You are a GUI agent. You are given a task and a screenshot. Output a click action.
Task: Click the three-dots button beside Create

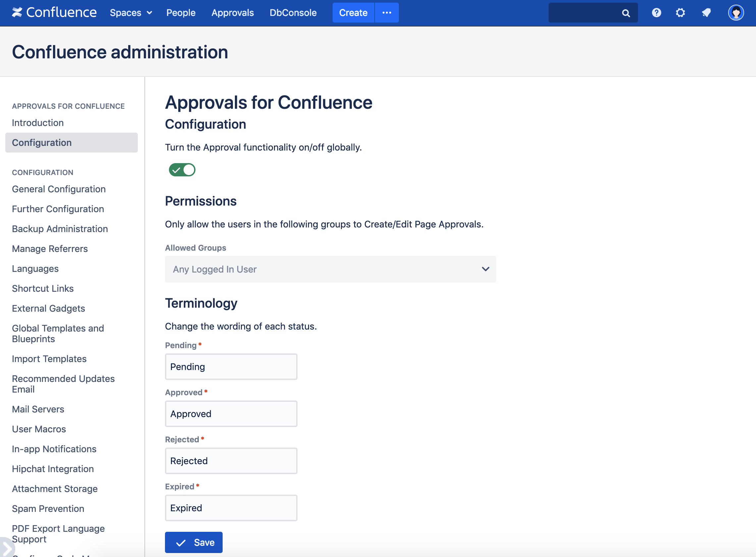tap(386, 13)
